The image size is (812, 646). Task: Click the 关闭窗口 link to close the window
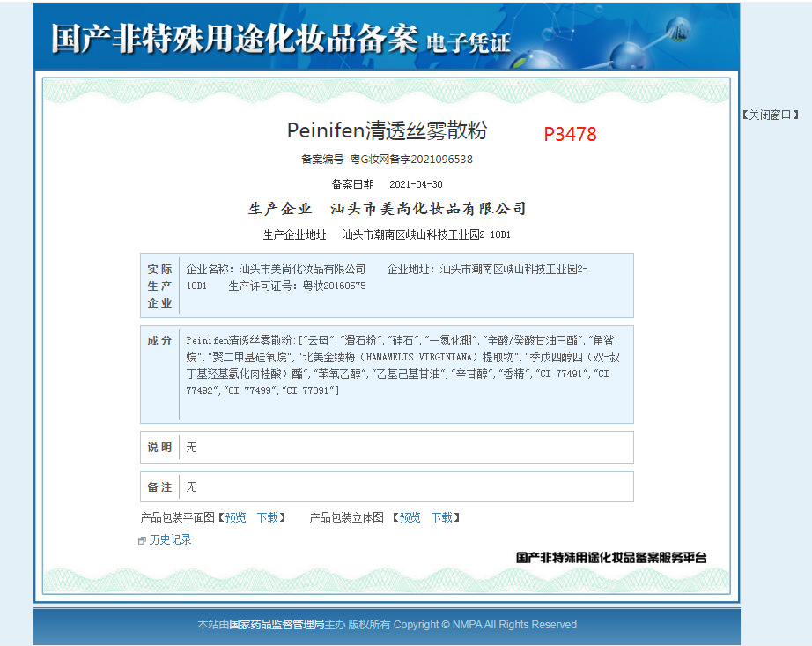click(770, 115)
